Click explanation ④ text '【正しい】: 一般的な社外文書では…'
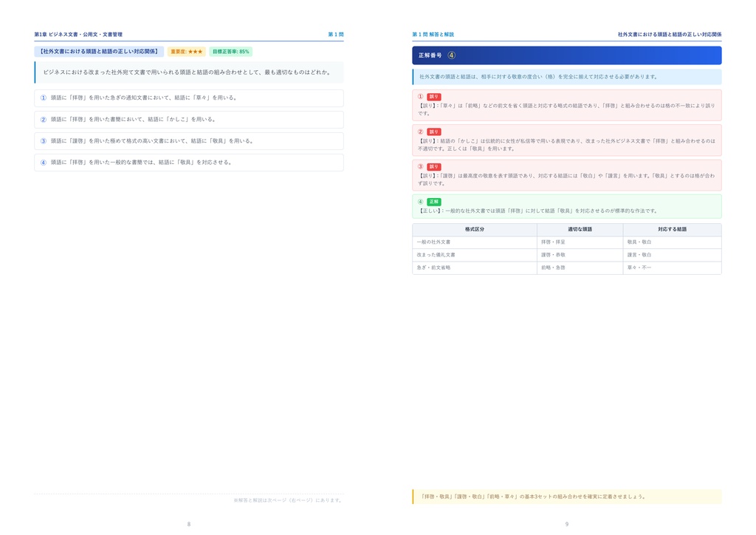The image size is (756, 535). click(537, 211)
